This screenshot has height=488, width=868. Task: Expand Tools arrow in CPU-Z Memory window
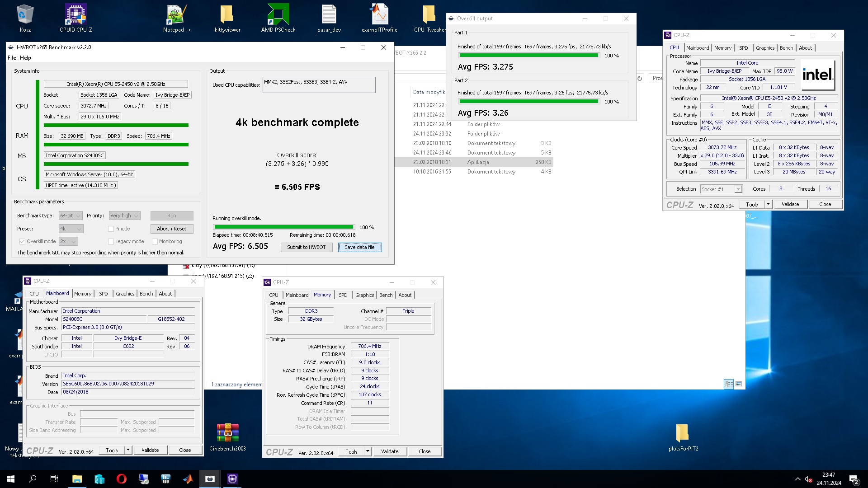368,451
